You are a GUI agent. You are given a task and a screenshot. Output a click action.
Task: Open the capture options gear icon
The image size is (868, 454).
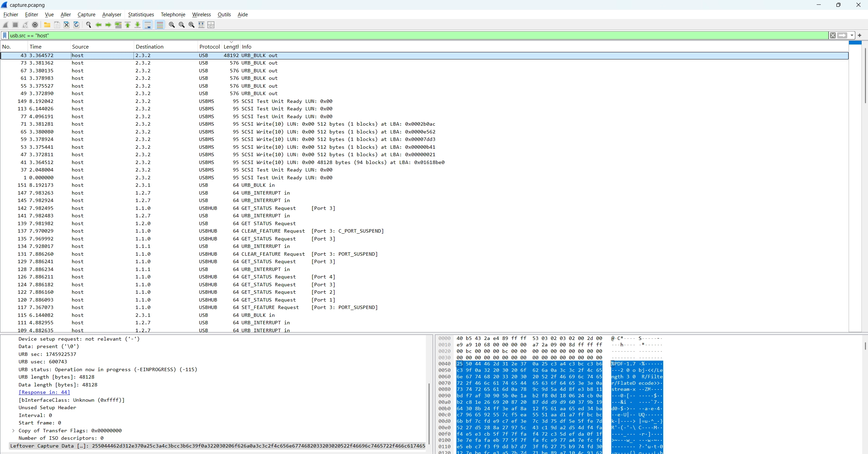[35, 25]
